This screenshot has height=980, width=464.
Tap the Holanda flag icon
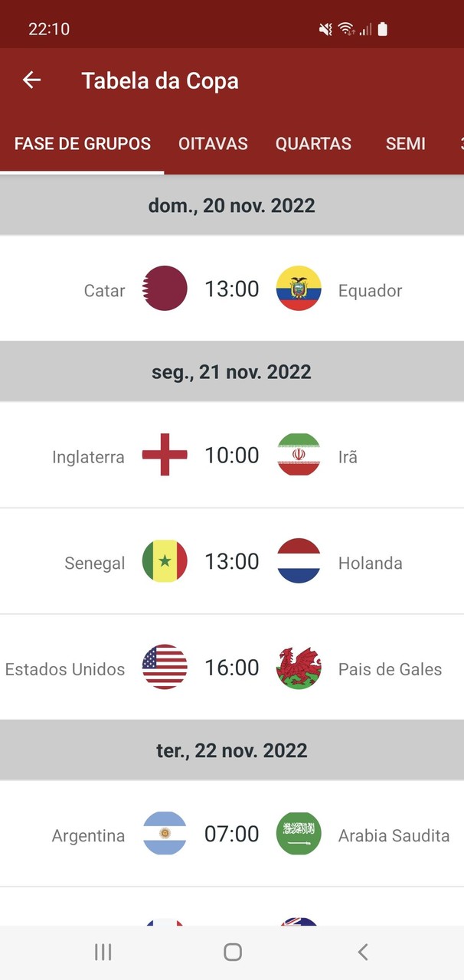click(x=299, y=561)
